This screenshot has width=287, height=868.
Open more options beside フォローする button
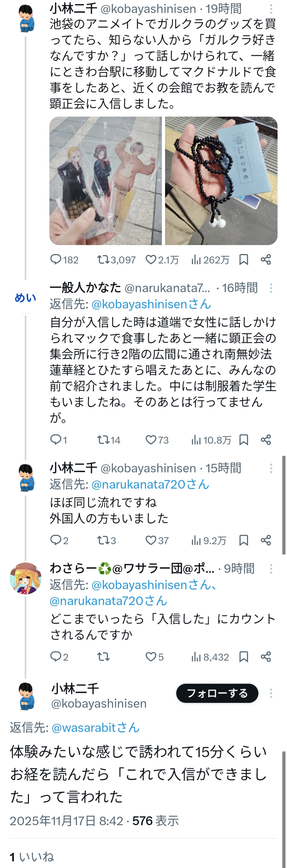click(x=271, y=693)
